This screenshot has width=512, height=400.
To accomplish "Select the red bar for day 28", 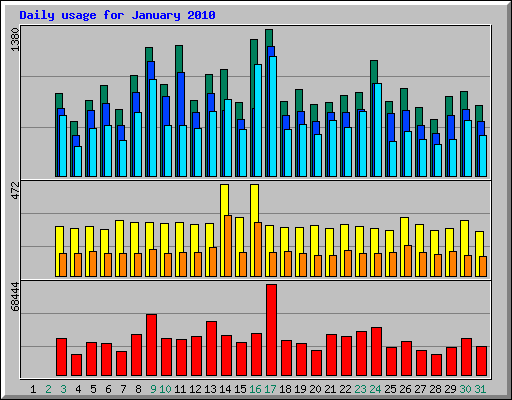I will click(x=436, y=365).
